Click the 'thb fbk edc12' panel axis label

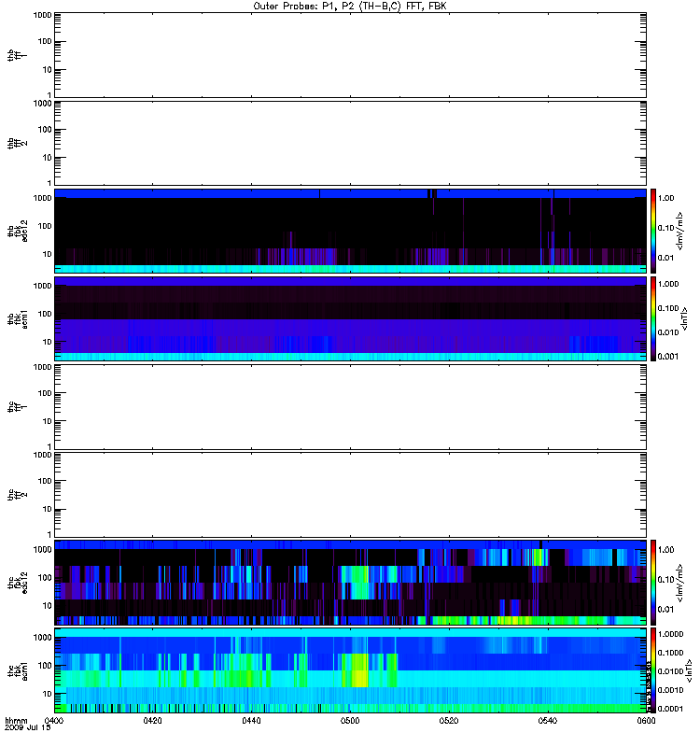pyautogui.click(x=17, y=231)
